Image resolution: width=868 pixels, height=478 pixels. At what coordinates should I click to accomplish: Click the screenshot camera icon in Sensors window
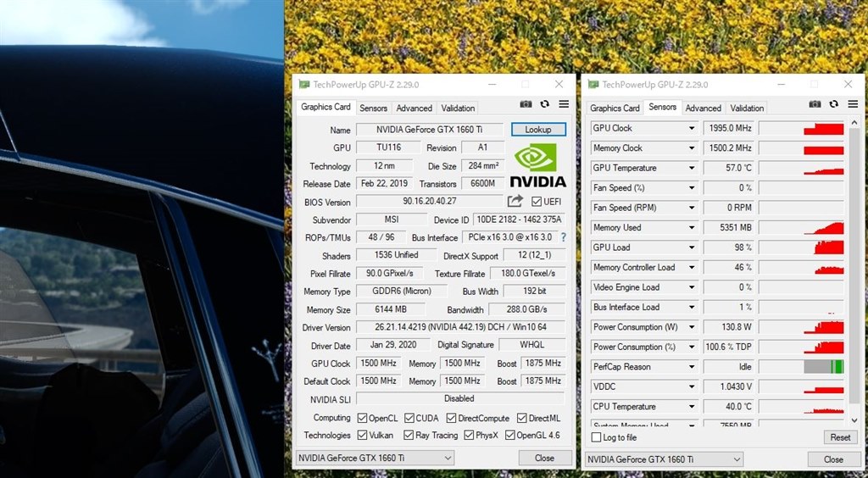click(x=815, y=104)
